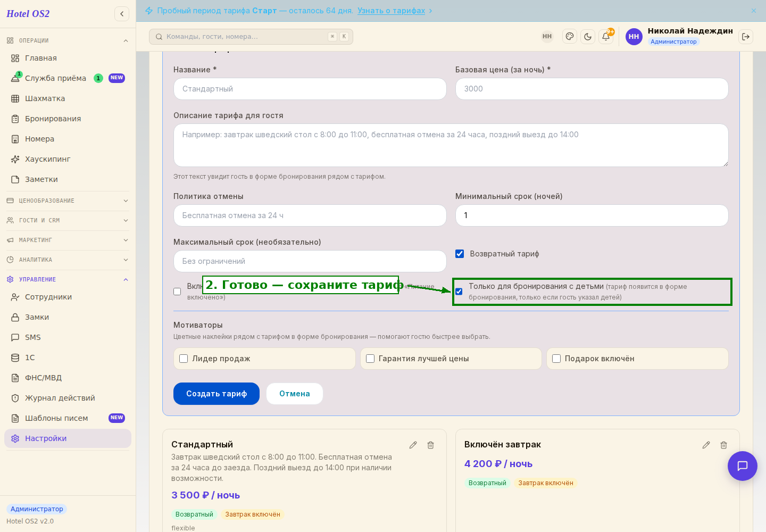
Task: Click the Создать тариф button
Action: [x=217, y=394]
